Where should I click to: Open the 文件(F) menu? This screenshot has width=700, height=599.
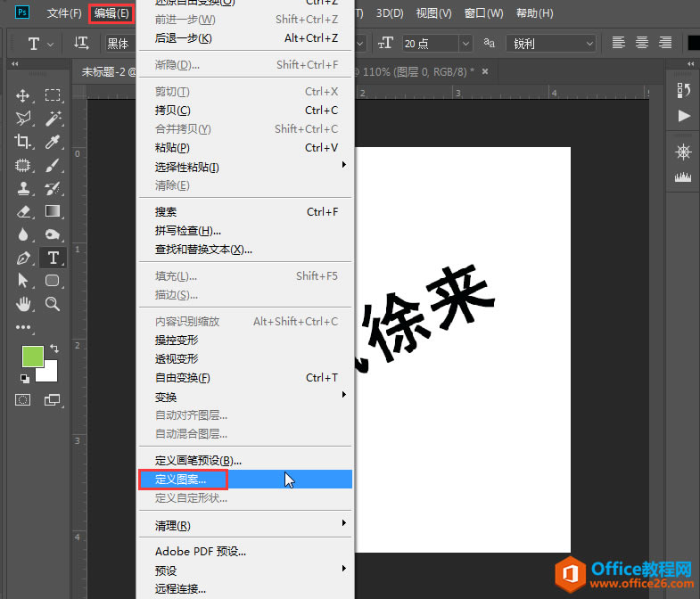[64, 13]
